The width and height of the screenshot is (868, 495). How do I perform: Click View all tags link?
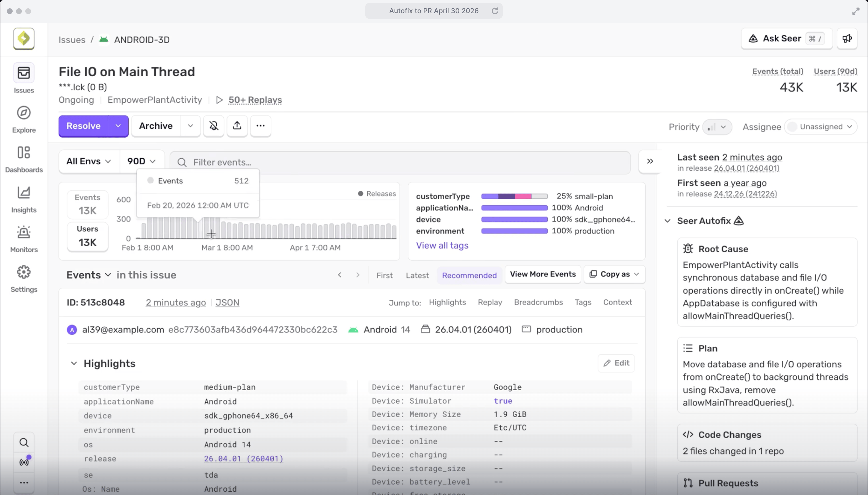[442, 245]
